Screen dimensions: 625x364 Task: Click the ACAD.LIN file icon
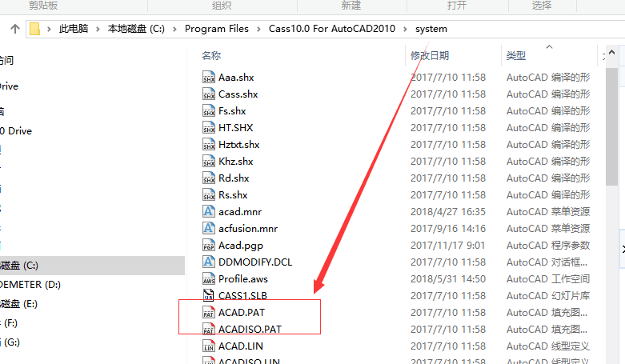[209, 346]
